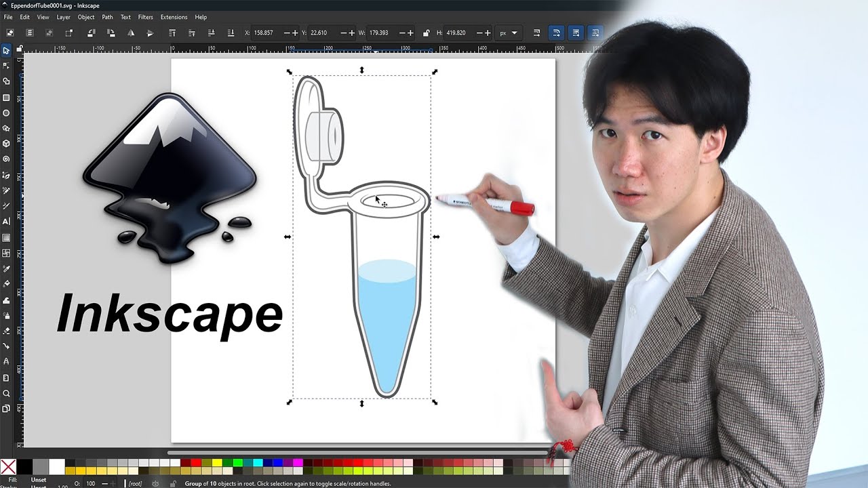Open the Object menu

pyautogui.click(x=86, y=17)
